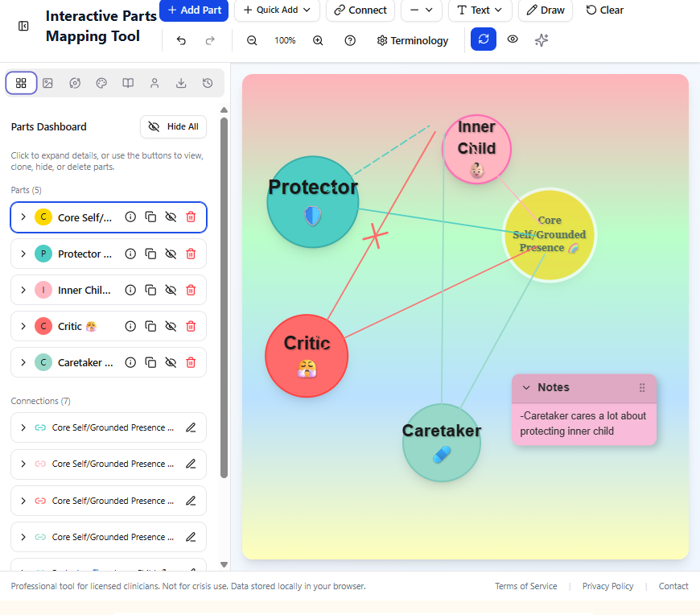Click the zoom in magnifier icon
Image resolution: width=700 pixels, height=615 pixels.
pos(317,39)
